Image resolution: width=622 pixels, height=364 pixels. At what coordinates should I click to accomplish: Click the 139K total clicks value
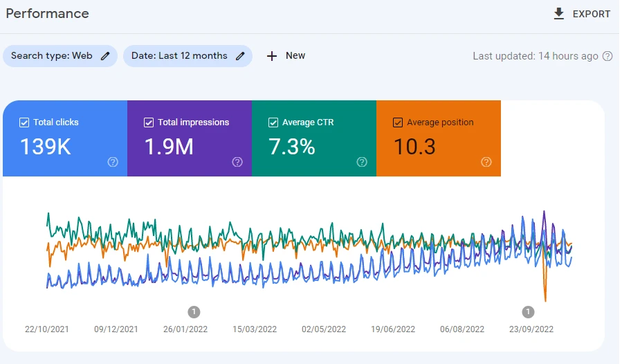click(45, 147)
